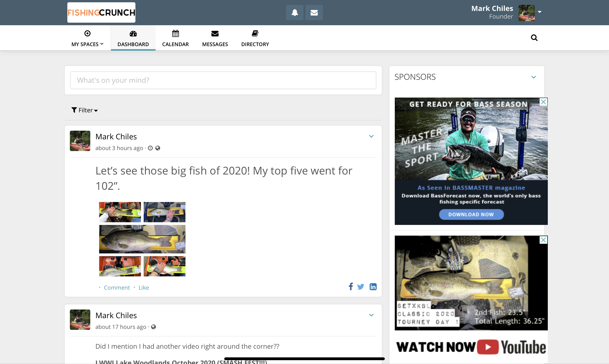Screen dimensions: 609x364
Task: Click the search magnifier icon
Action: (534, 38)
